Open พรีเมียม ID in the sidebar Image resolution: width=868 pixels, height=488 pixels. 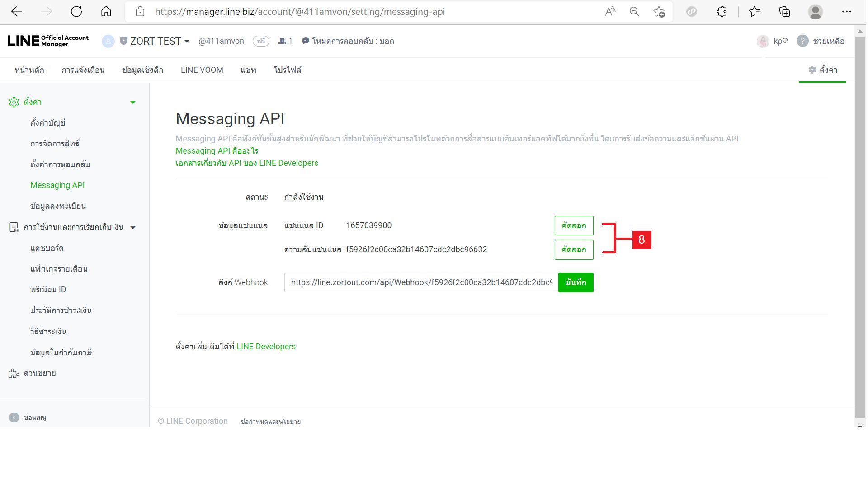click(x=48, y=290)
